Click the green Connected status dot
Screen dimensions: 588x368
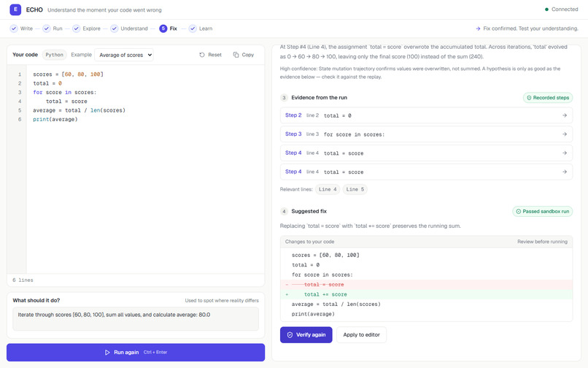[x=546, y=9]
